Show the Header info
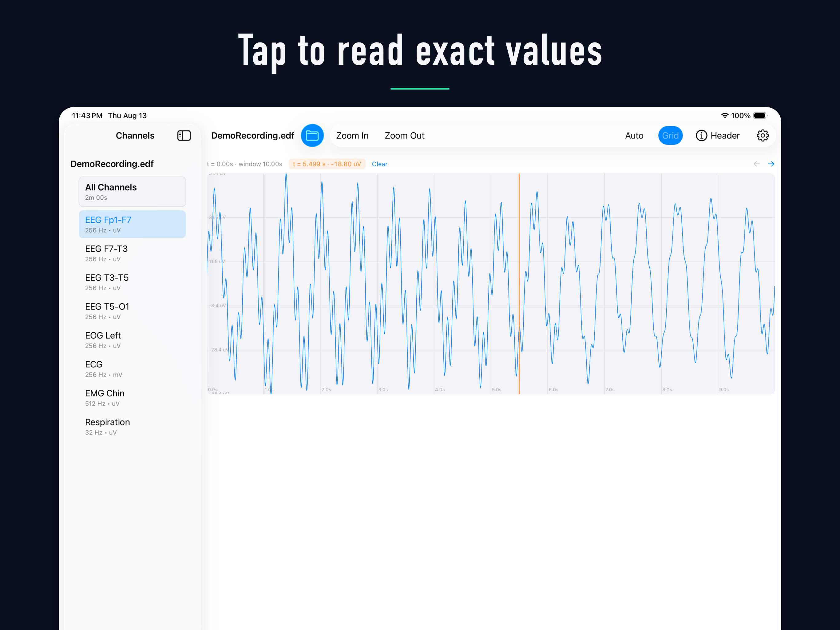The height and width of the screenshot is (630, 840). click(718, 136)
